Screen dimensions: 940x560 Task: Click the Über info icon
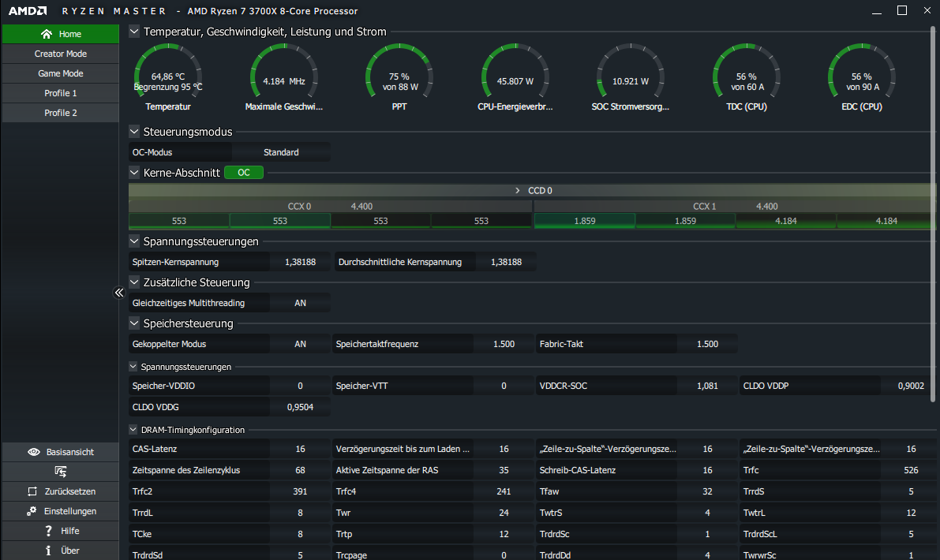[49, 551]
